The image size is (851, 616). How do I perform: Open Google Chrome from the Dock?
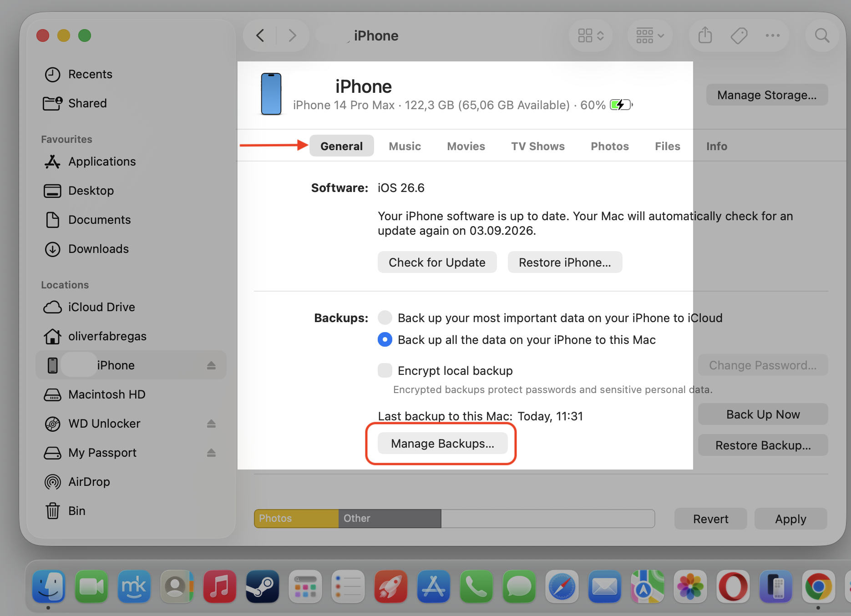[819, 586]
